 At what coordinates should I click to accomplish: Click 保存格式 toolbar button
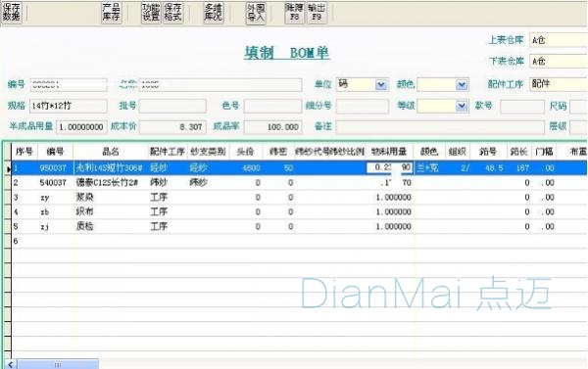[173, 13]
